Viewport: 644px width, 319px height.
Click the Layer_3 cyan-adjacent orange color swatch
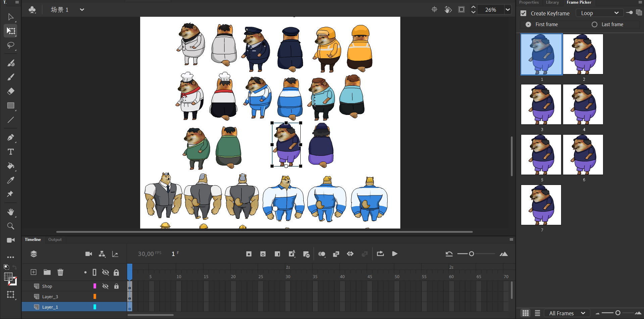[x=95, y=297]
